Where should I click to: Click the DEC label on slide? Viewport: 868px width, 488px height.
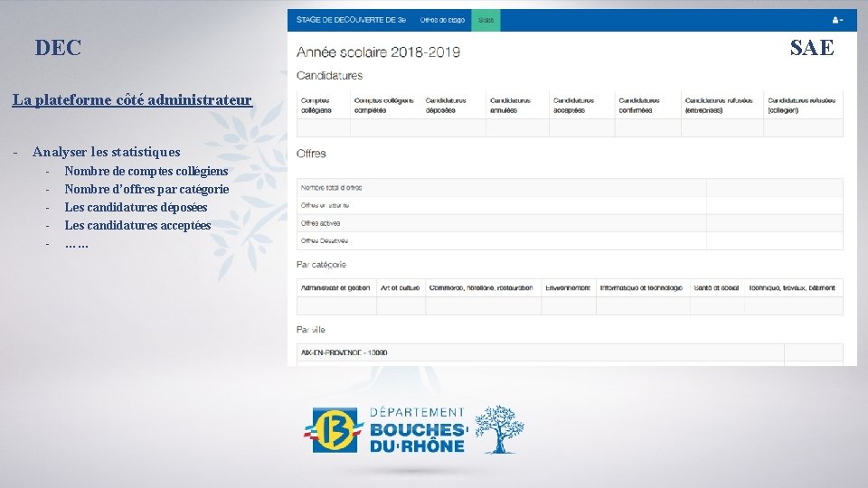58,48
